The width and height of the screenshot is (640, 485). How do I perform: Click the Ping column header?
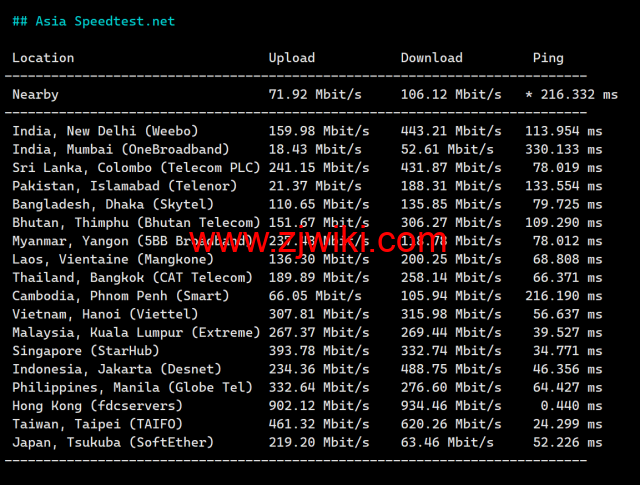click(x=548, y=58)
